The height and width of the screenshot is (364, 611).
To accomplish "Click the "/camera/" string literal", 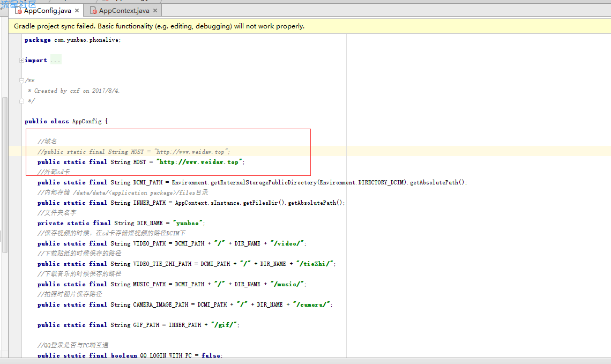I will [x=312, y=304].
